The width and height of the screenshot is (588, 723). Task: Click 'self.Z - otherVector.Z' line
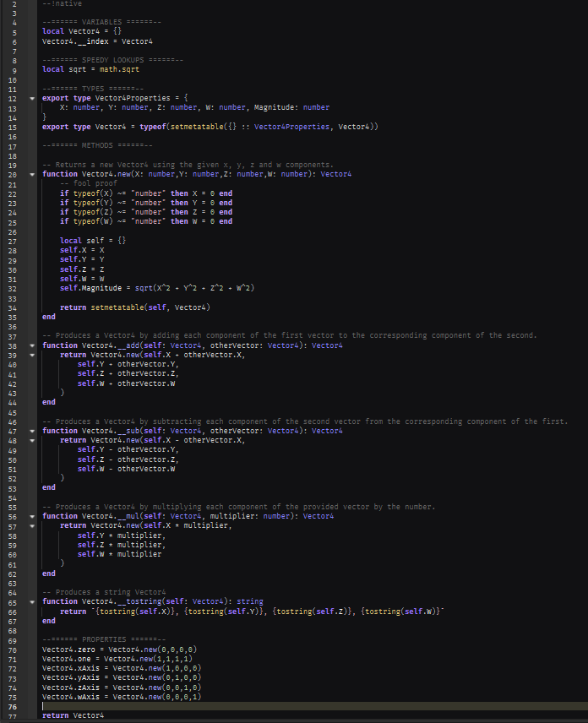point(128,459)
